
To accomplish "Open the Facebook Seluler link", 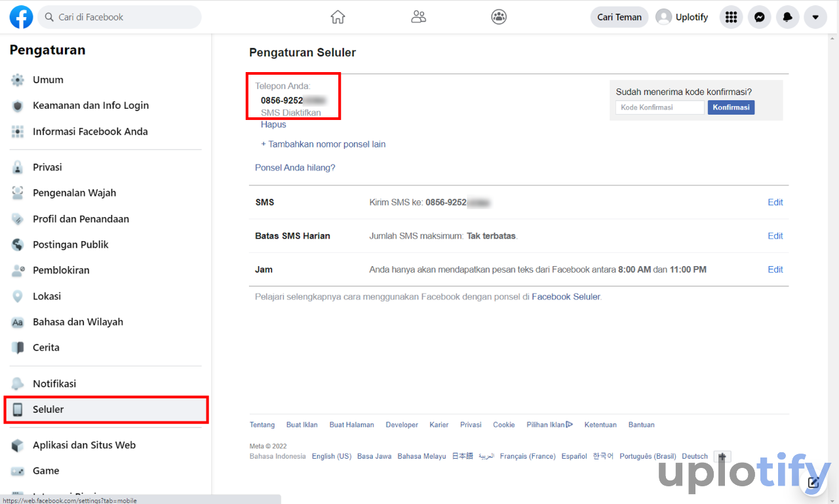I will [566, 297].
